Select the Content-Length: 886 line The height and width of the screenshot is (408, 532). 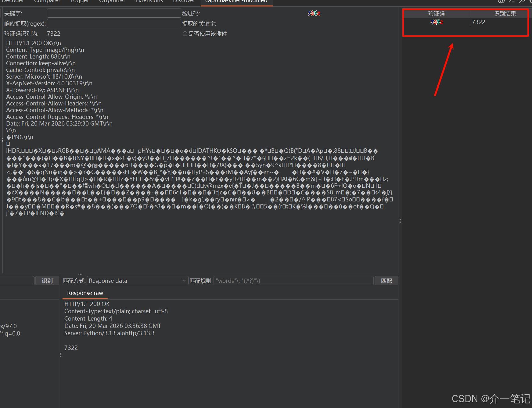pos(38,57)
